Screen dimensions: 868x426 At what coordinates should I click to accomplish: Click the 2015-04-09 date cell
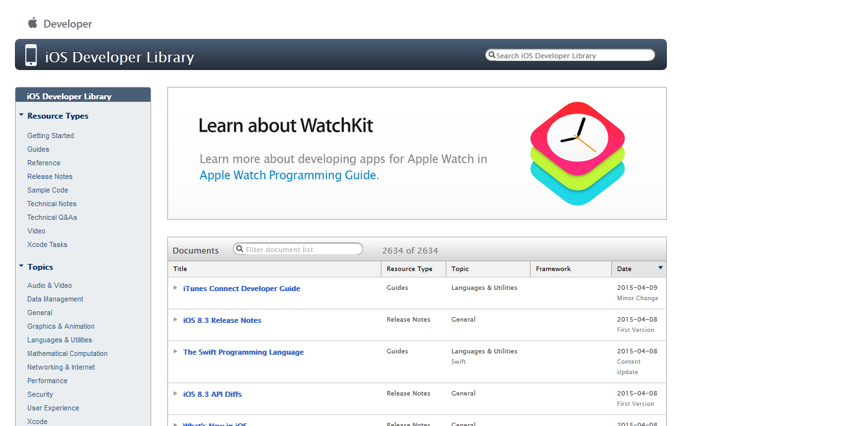tap(637, 287)
